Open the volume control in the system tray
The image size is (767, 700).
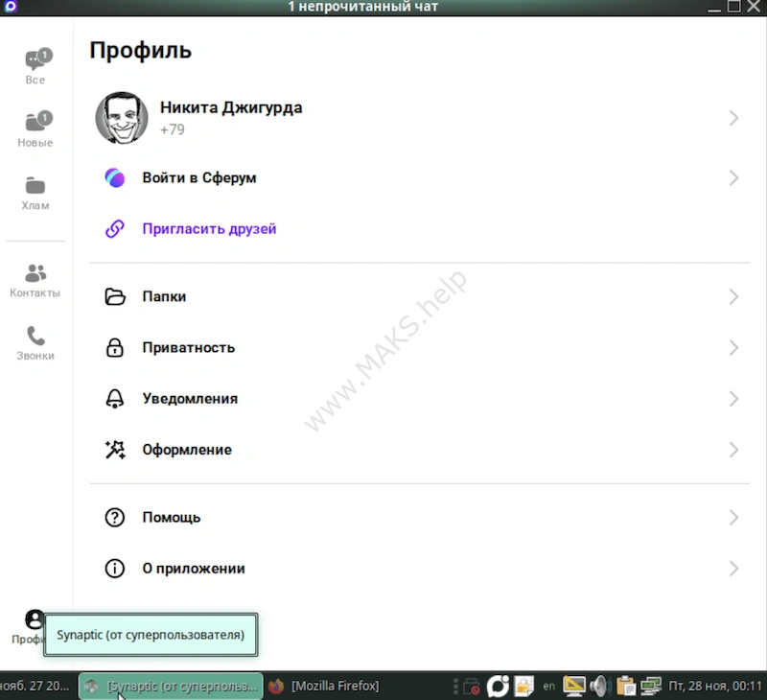(598, 686)
